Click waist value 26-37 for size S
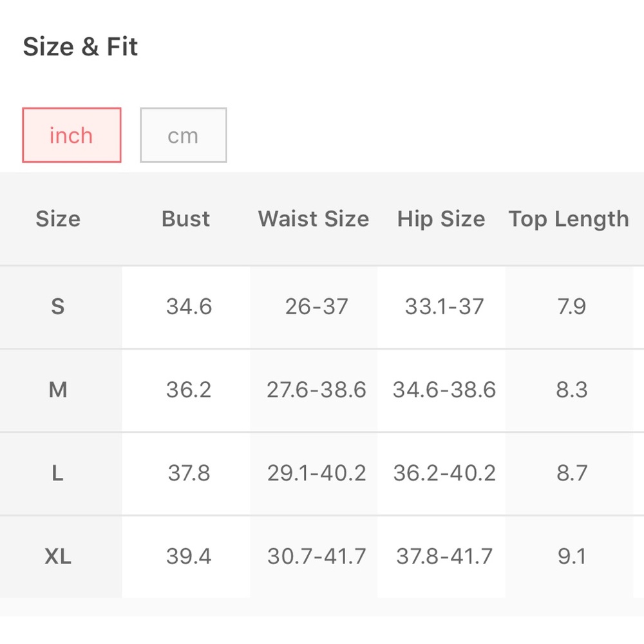The height and width of the screenshot is (644, 644). pyautogui.click(x=317, y=307)
